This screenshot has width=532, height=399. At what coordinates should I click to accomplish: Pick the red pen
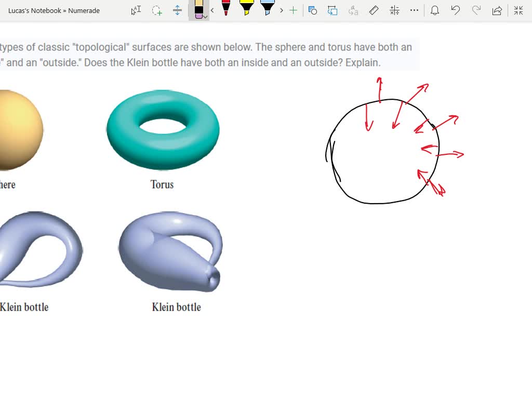coord(225,10)
